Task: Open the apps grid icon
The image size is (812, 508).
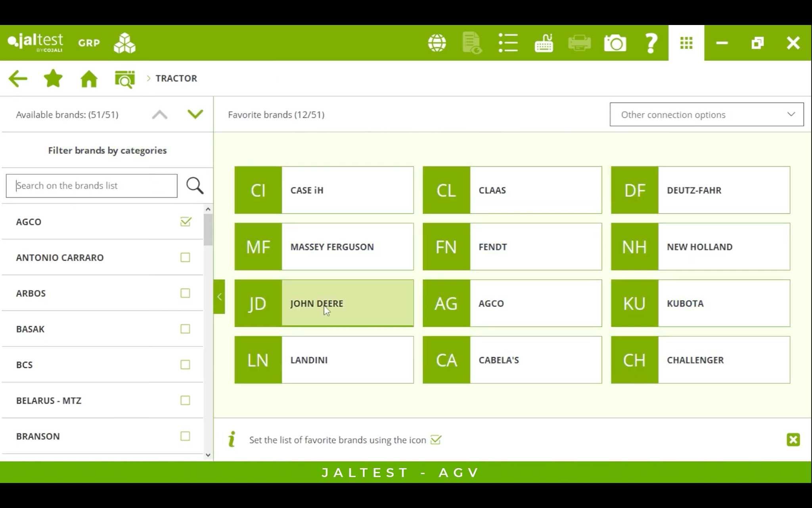Action: click(x=686, y=43)
